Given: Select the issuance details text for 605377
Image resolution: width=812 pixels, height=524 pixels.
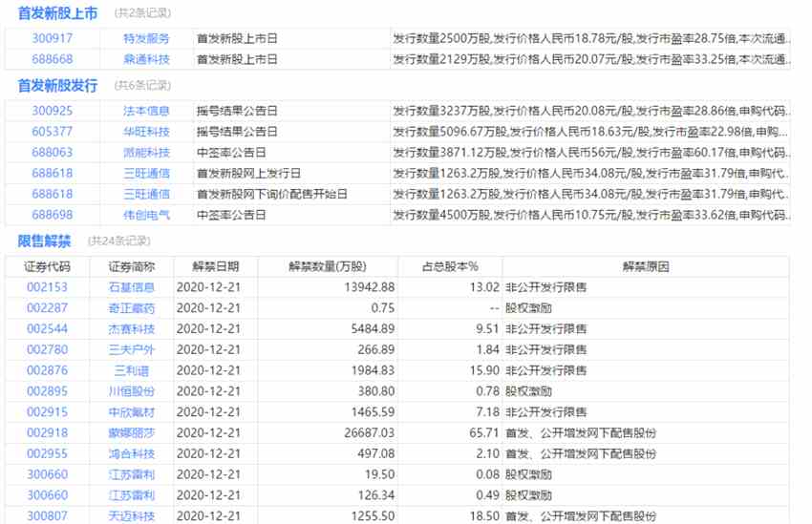Looking at the screenshot, I should pyautogui.click(x=591, y=132).
